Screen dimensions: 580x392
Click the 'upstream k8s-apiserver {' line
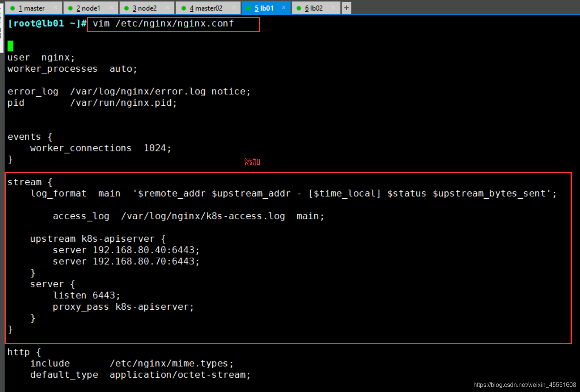click(x=98, y=239)
